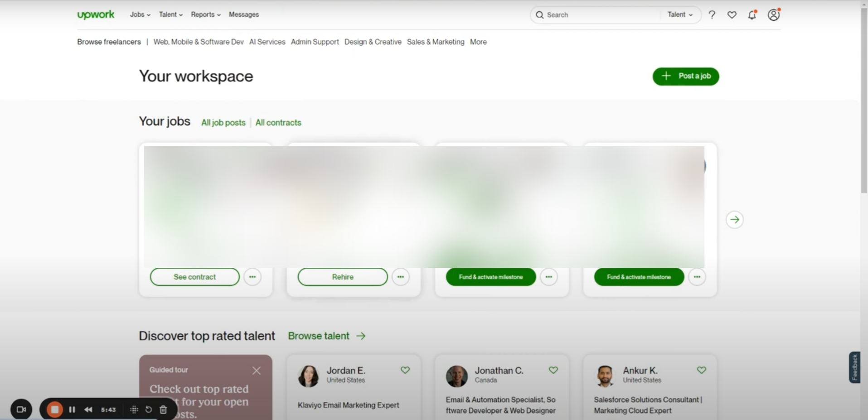Viewport: 868px width, 420px height.
Task: Open the Talent search-type dropdown
Action: coord(680,15)
